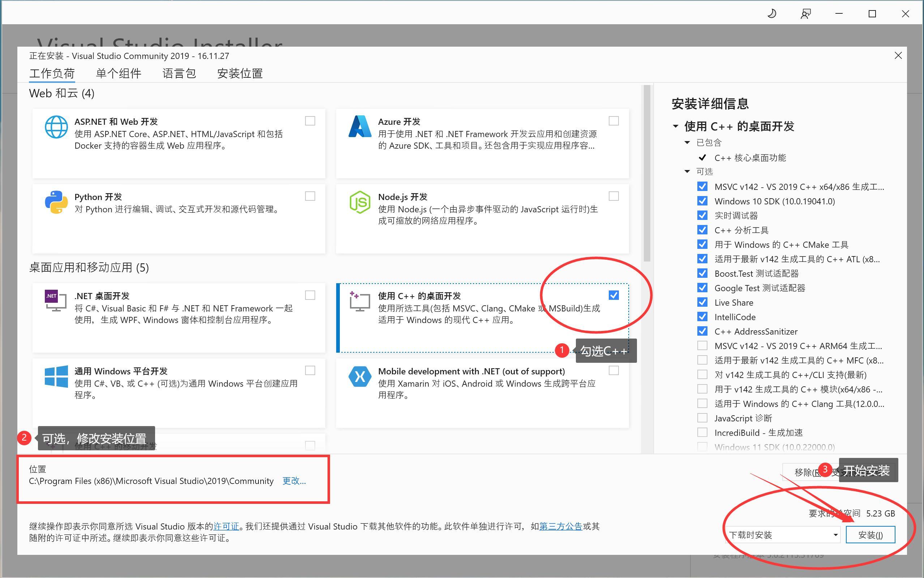
Task: Check the Python 开发 workload checkbox
Action: tap(310, 196)
